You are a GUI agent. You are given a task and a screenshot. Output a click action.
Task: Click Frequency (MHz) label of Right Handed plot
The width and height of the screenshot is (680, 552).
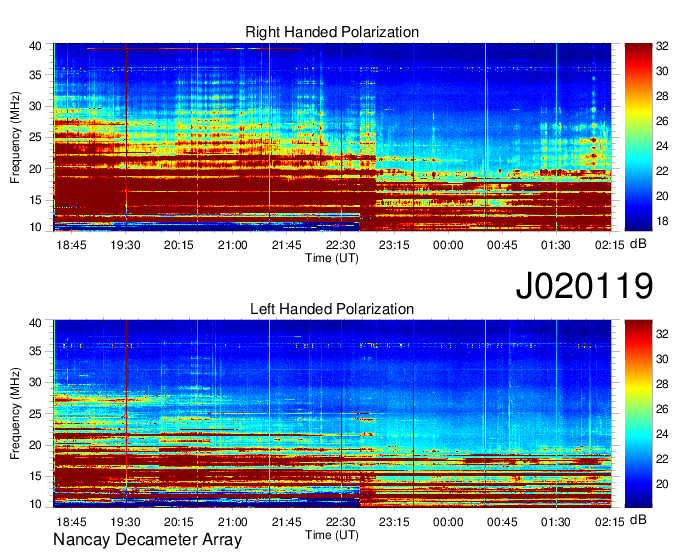(x=15, y=137)
